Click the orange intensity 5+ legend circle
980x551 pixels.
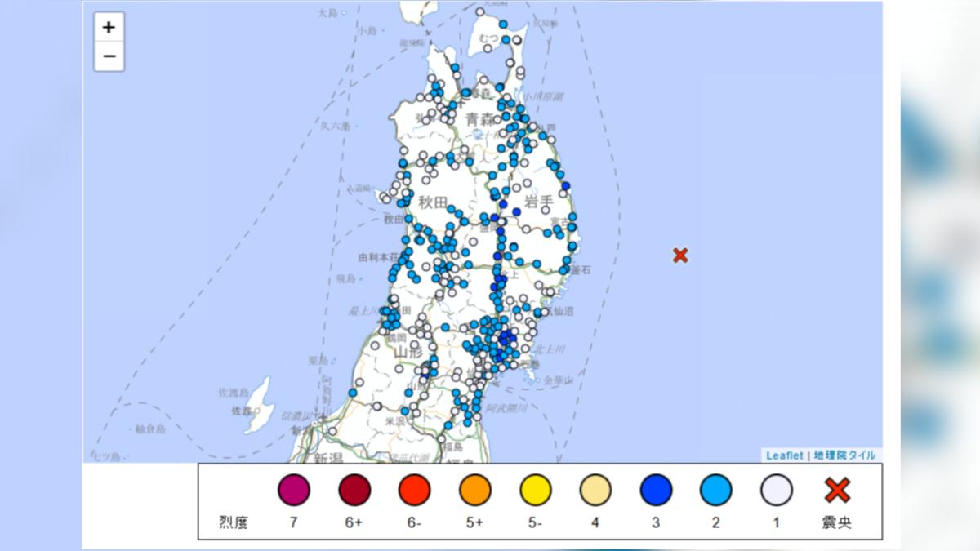point(475,490)
